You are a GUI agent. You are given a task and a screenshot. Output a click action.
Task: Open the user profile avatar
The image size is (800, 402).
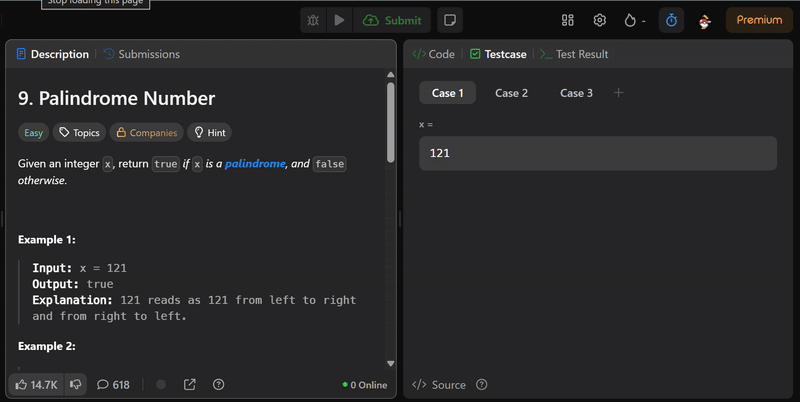pos(705,21)
